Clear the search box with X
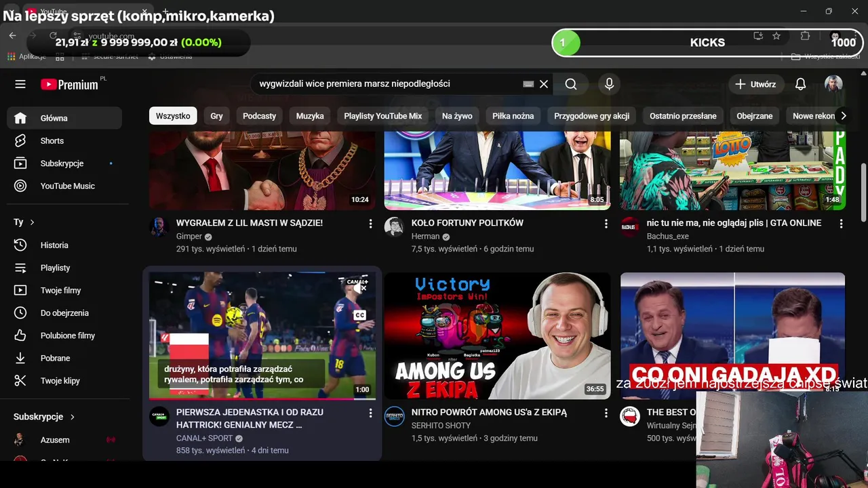Viewport: 868px width, 488px height. coord(543,84)
